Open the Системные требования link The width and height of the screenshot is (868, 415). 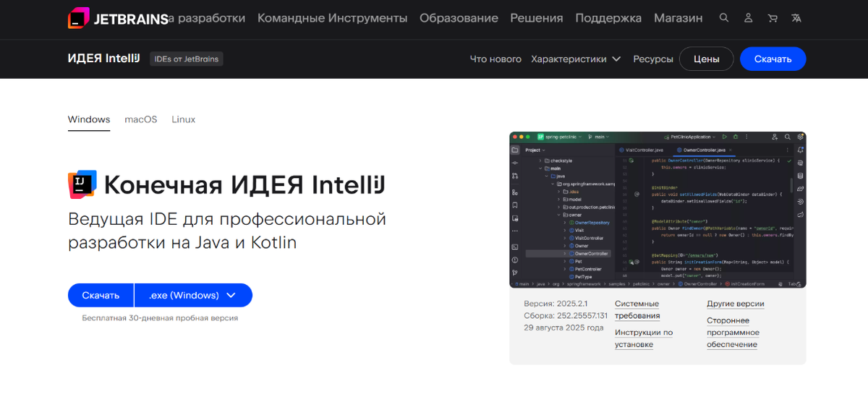coord(637,310)
